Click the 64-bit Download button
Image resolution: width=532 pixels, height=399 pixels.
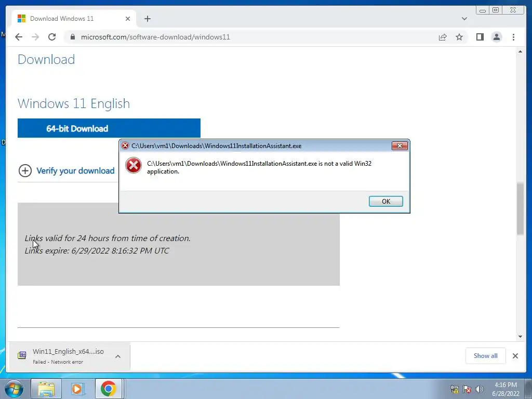[x=109, y=128]
